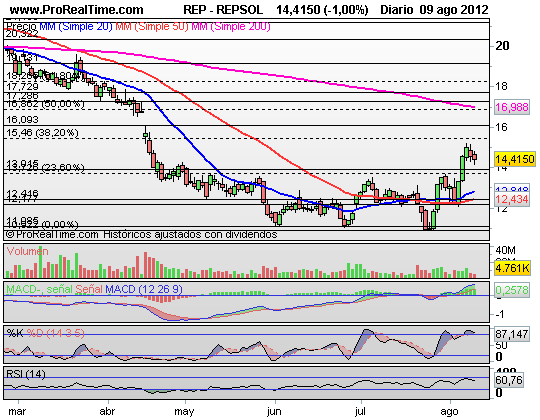Click the 60,76 RSI value box
Viewport: 540px width, 420px height.
coord(509,380)
